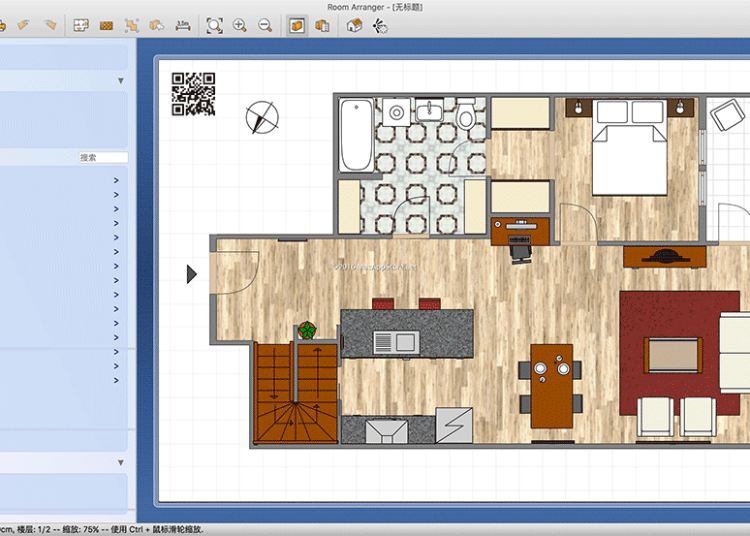Select the QR code on canvas
The width and height of the screenshot is (750, 536).
(x=193, y=94)
